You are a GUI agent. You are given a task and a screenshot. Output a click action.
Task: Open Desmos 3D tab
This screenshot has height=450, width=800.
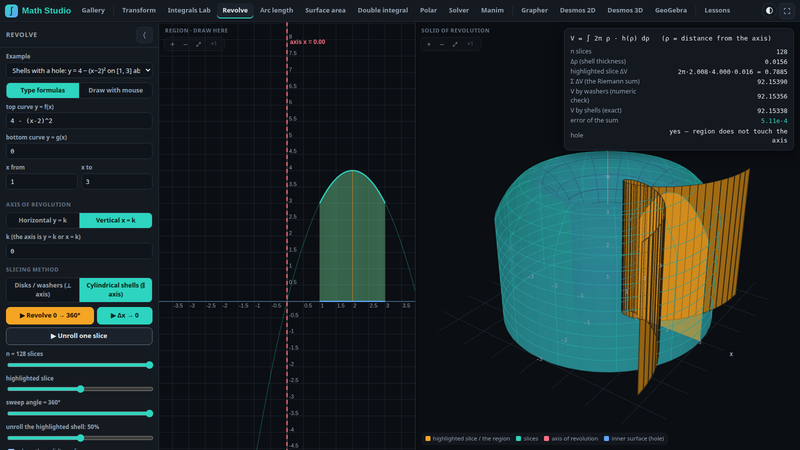pyautogui.click(x=625, y=10)
